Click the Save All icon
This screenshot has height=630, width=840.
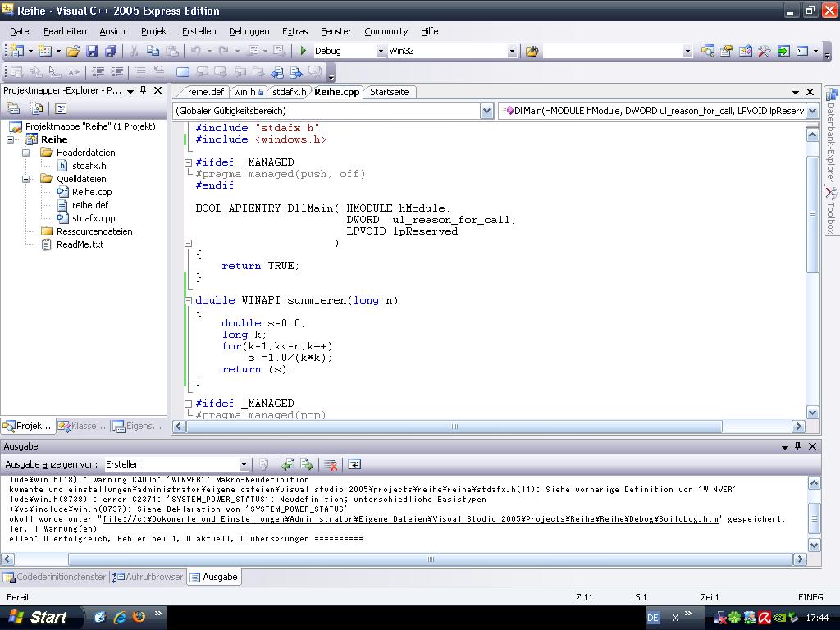tap(111, 51)
